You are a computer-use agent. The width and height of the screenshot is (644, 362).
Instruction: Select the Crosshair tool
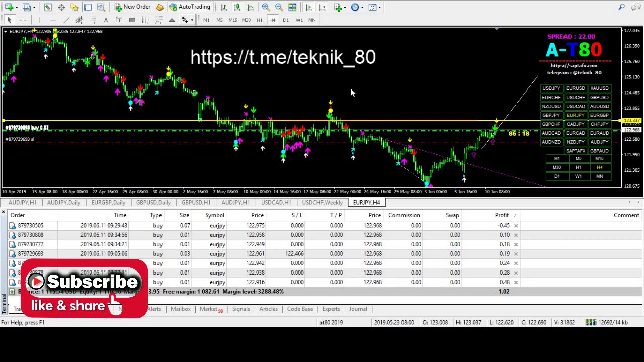pyautogui.click(x=23, y=20)
